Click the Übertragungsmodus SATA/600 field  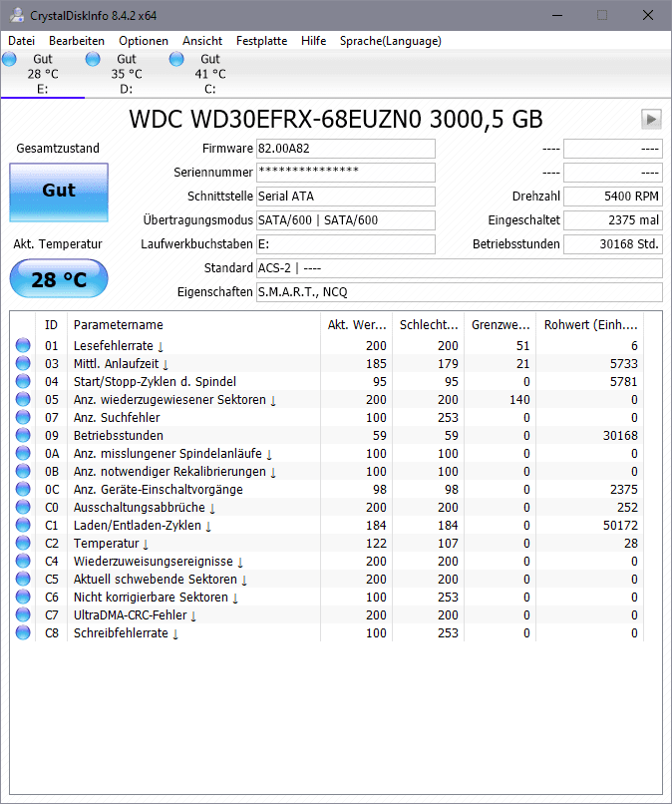coord(346,220)
